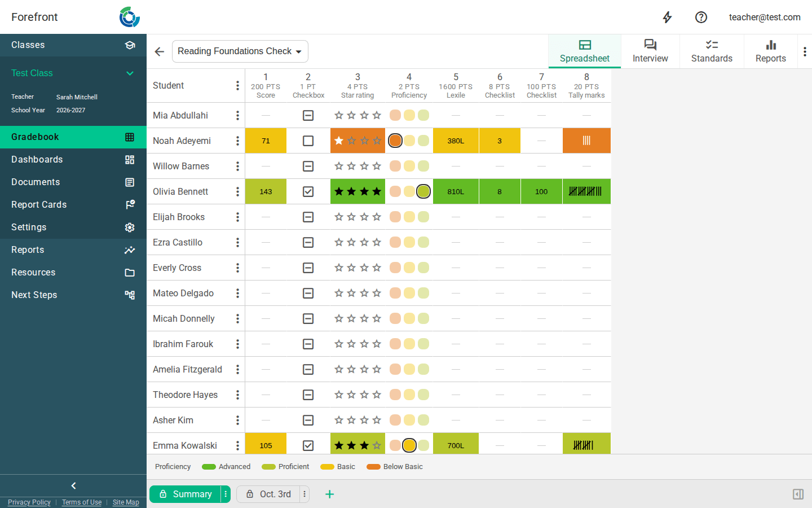Open row menu for Noah Adeyemi

coord(237,141)
